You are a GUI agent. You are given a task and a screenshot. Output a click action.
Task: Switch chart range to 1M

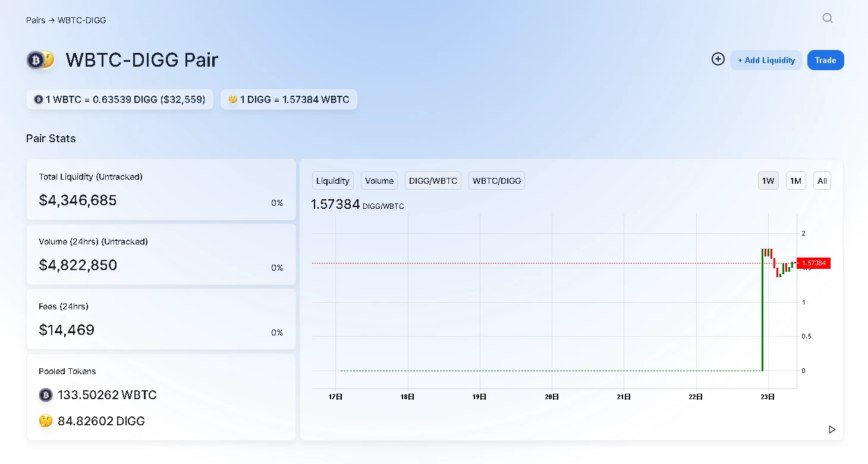coord(795,181)
